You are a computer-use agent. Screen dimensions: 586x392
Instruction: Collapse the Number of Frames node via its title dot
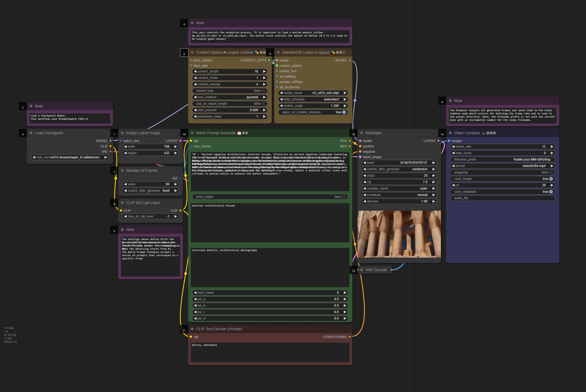pos(122,170)
